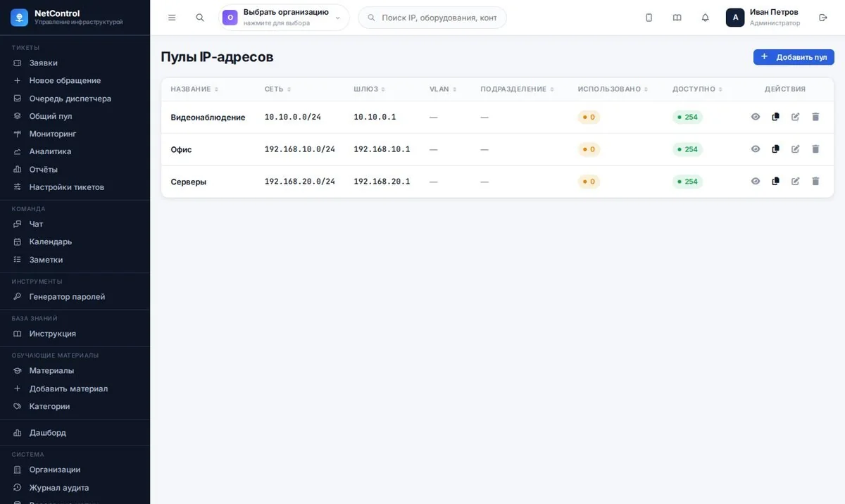The height and width of the screenshot is (504, 845).
Task: Delete the Офис pool
Action: pyautogui.click(x=815, y=149)
